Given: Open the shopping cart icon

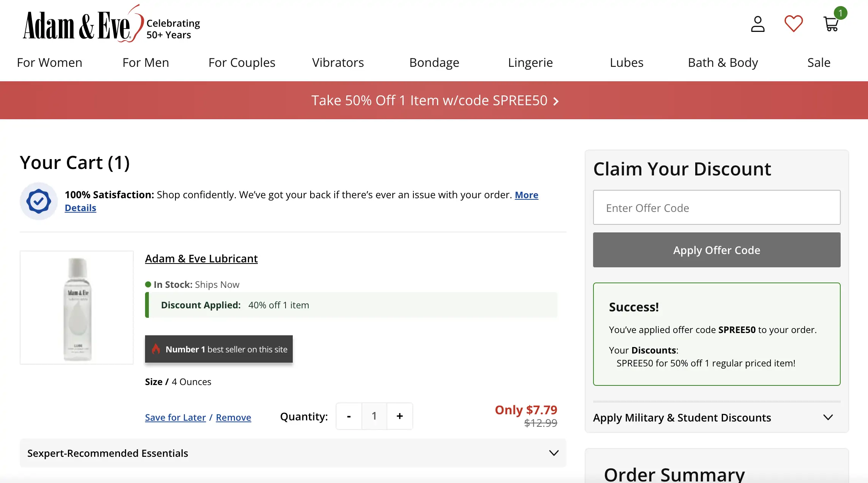Looking at the screenshot, I should coord(832,23).
